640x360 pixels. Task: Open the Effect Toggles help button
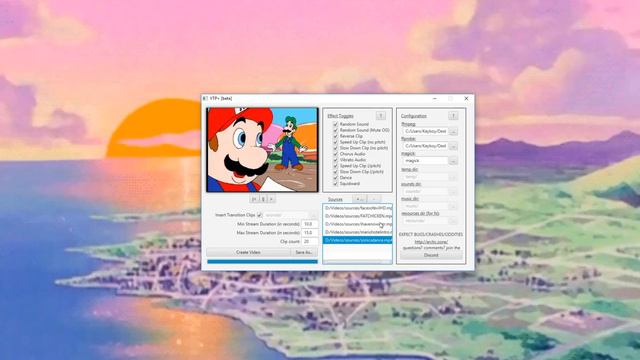coord(380,116)
